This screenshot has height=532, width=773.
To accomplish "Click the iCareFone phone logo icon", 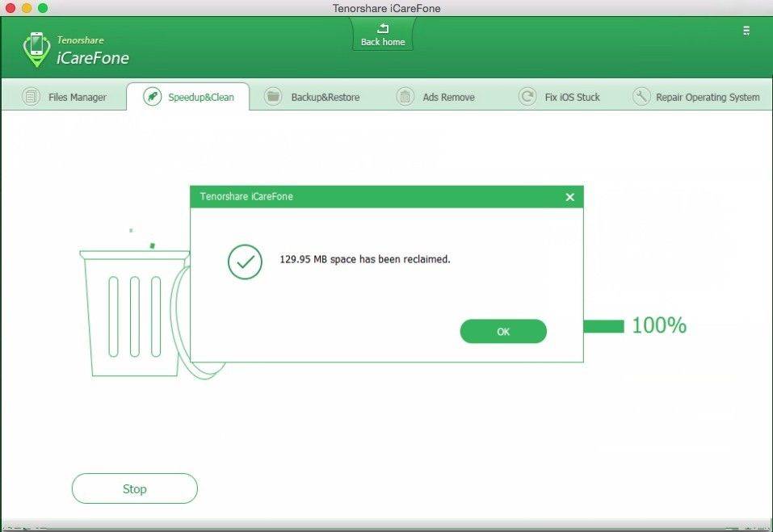I will tap(36, 49).
